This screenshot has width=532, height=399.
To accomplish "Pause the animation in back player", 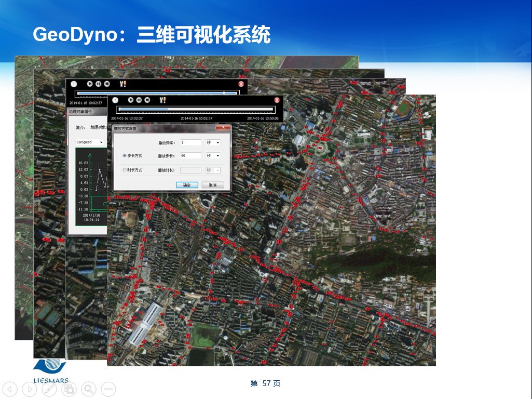I will (99, 84).
